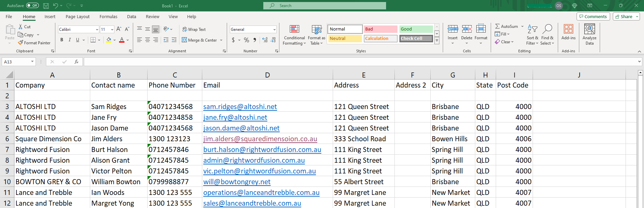Click the Decrease Indent icon
This screenshot has height=208, width=644.
point(166,40)
